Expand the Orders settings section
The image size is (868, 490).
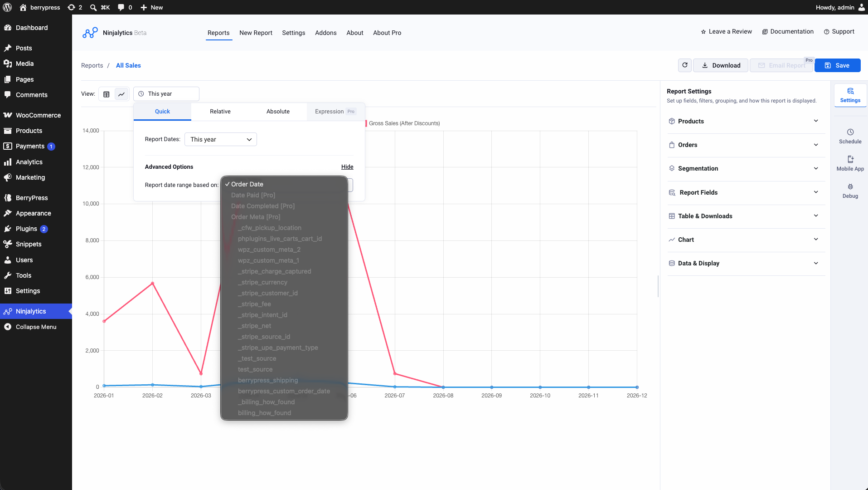(x=746, y=145)
